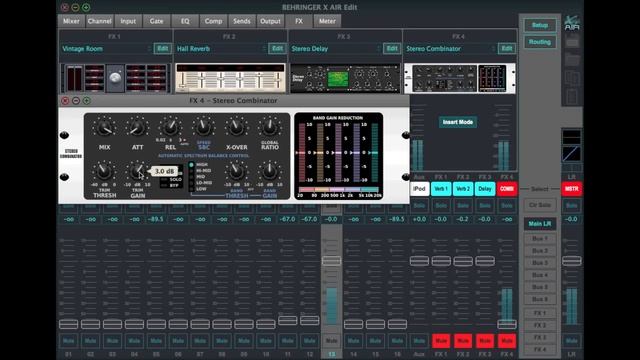Click Edit for FX 3 Stereo Delay
The image size is (640, 360).
pyautogui.click(x=392, y=49)
